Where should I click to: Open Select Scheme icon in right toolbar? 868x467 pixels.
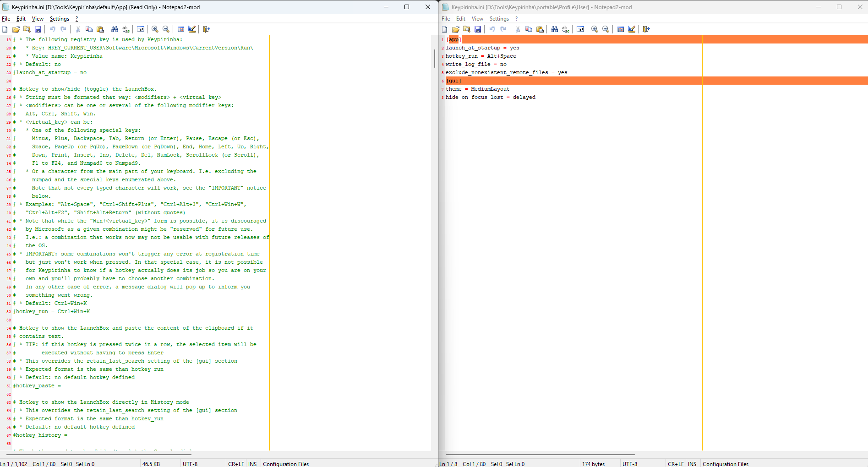tap(621, 29)
